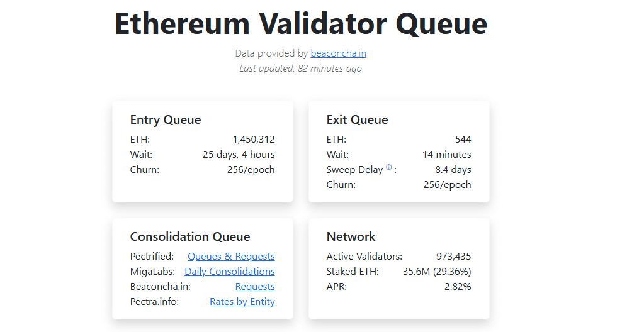Open the Beaconcha.in Requests link
This screenshot has height=332, width=644.
tap(255, 287)
